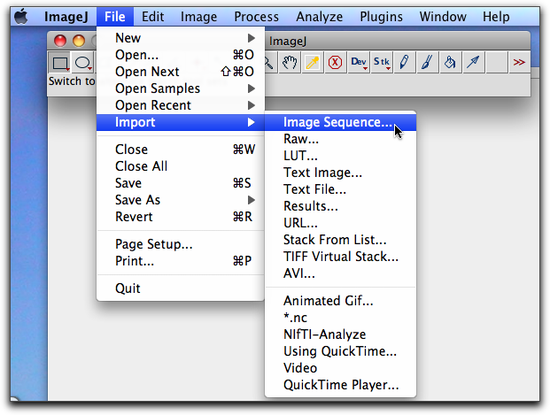This screenshot has width=550, height=415.
Task: Open the Process menu
Action: pos(256,16)
